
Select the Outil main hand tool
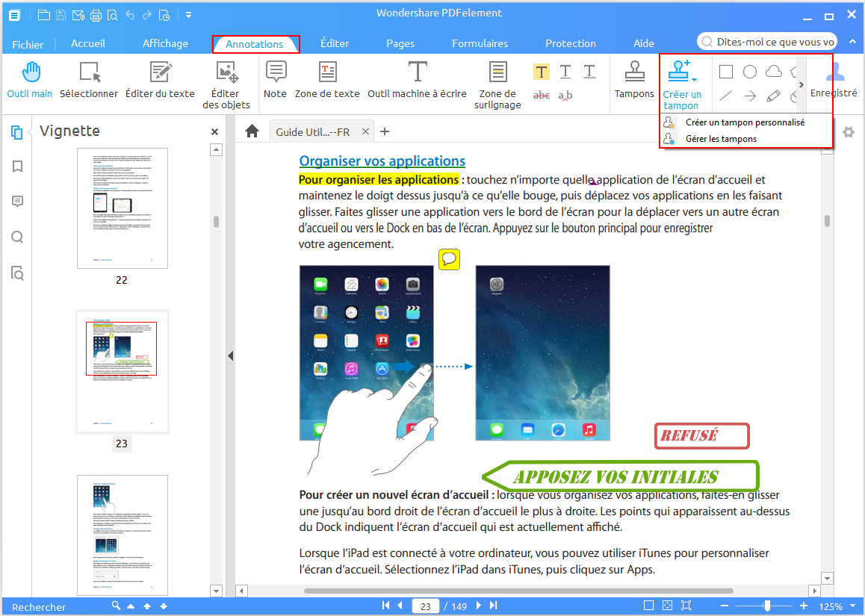[30, 81]
